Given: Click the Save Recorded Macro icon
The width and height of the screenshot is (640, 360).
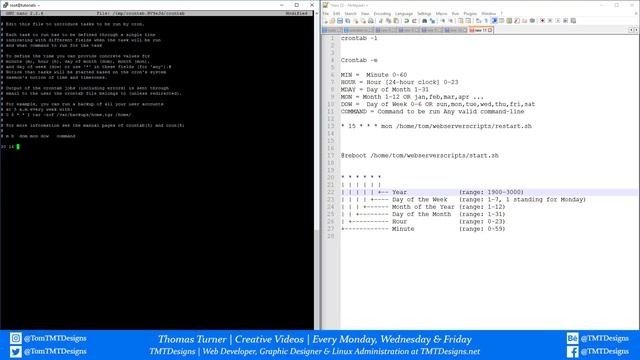Looking at the screenshot, I should click(573, 21).
